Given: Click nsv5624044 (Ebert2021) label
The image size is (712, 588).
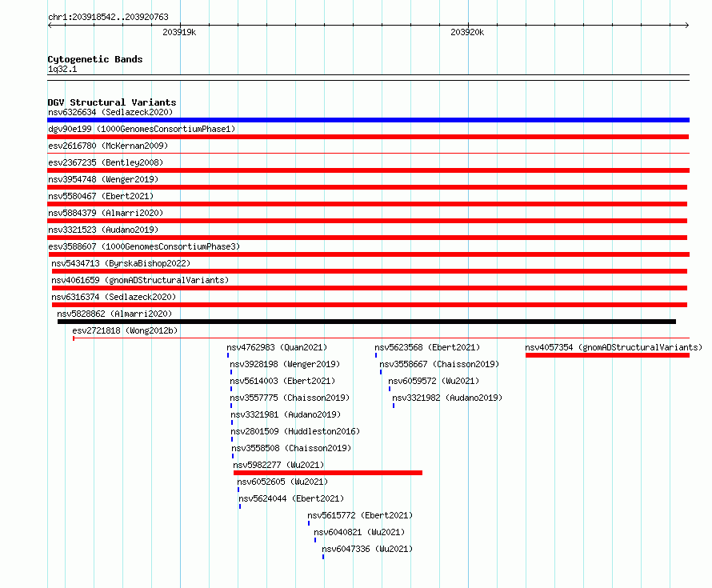Looking at the screenshot, I should pos(291,498).
